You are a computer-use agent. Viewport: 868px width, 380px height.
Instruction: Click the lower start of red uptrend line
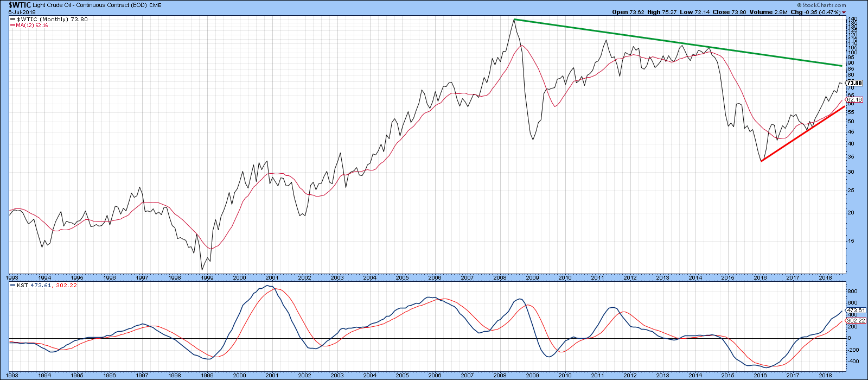(x=762, y=161)
